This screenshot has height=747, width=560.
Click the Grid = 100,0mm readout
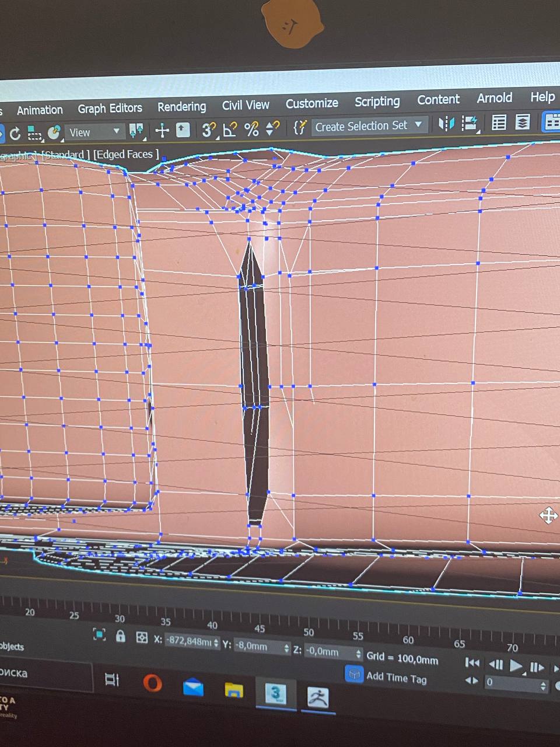point(402,658)
